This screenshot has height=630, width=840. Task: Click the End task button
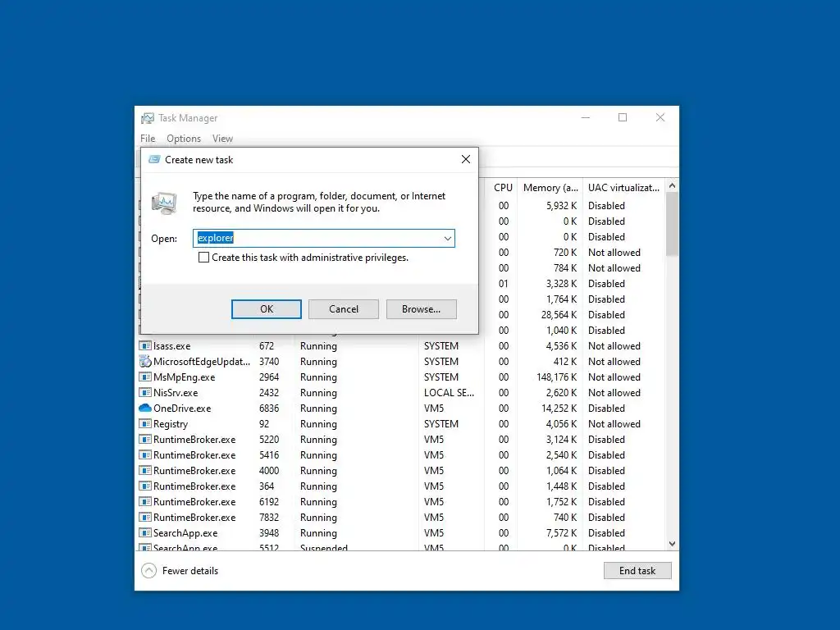(x=637, y=571)
